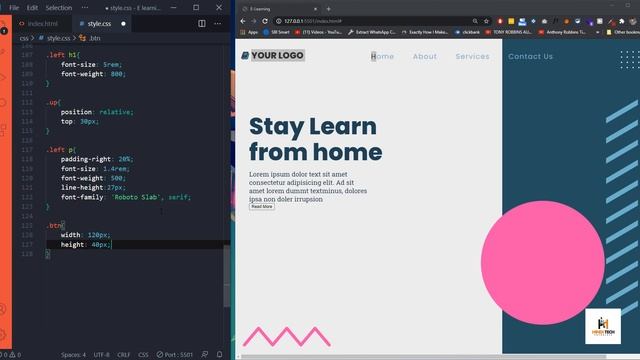640x360 pixels.
Task: Open the Edit menu
Action: [32, 8]
